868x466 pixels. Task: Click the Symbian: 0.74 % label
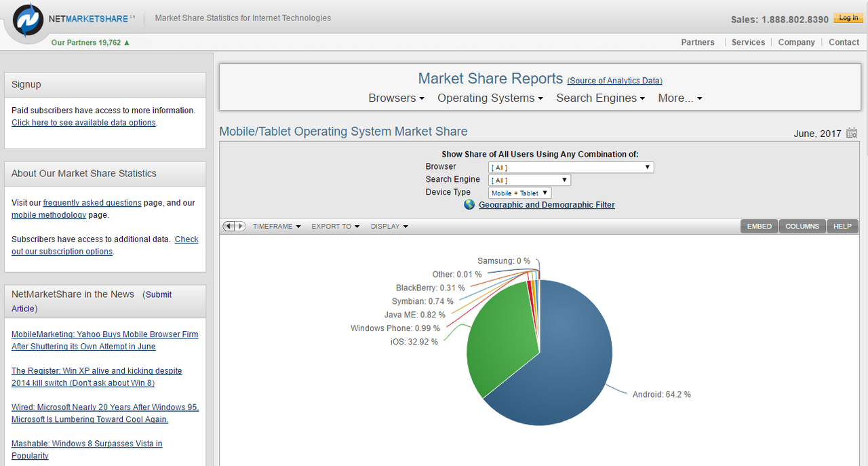pyautogui.click(x=422, y=301)
